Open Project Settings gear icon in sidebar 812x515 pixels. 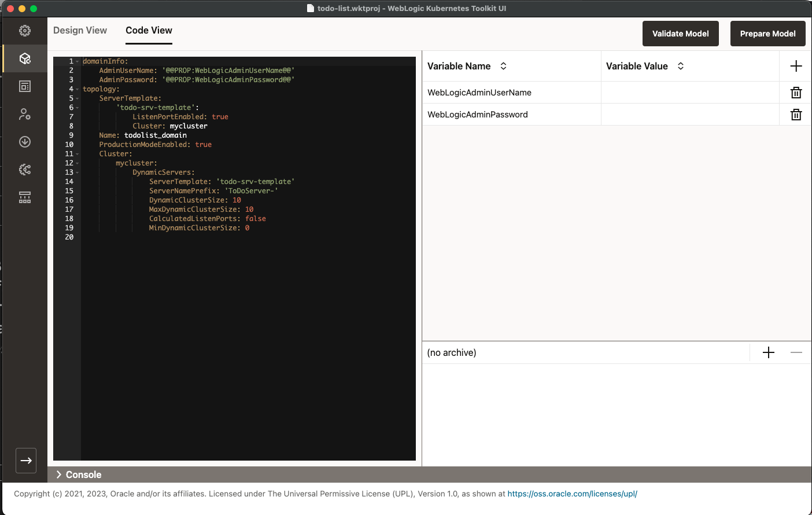click(x=25, y=31)
